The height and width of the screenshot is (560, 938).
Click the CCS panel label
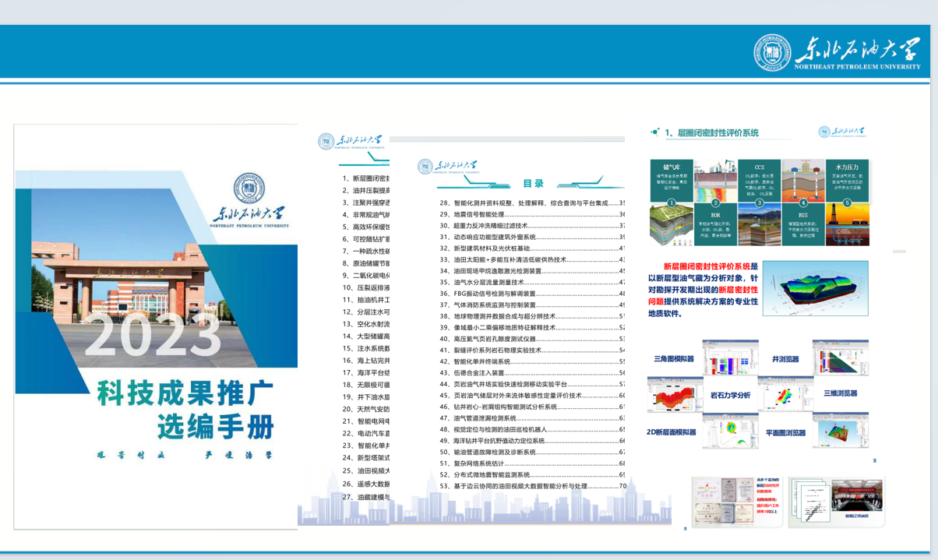[760, 167]
